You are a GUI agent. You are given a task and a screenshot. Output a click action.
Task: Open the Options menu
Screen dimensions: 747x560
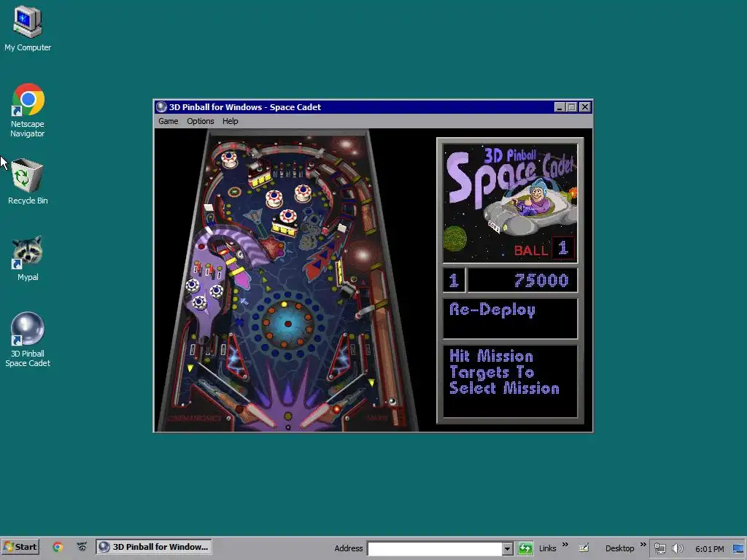coord(200,121)
